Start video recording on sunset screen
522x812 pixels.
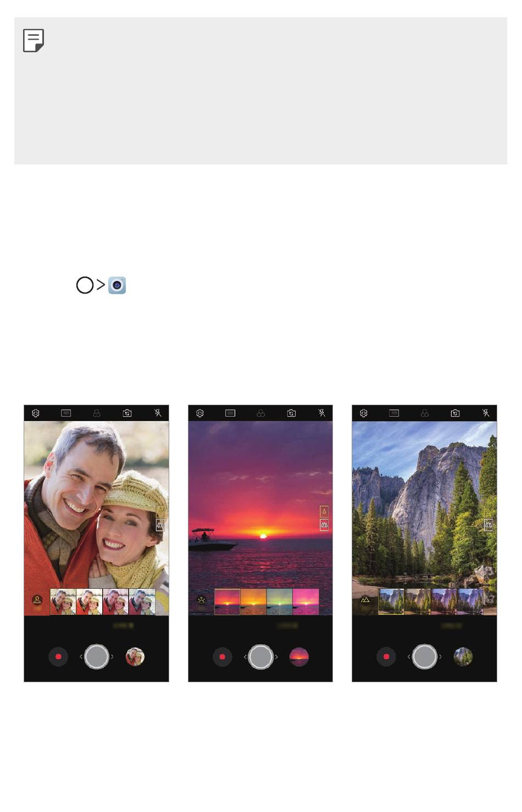(x=223, y=657)
